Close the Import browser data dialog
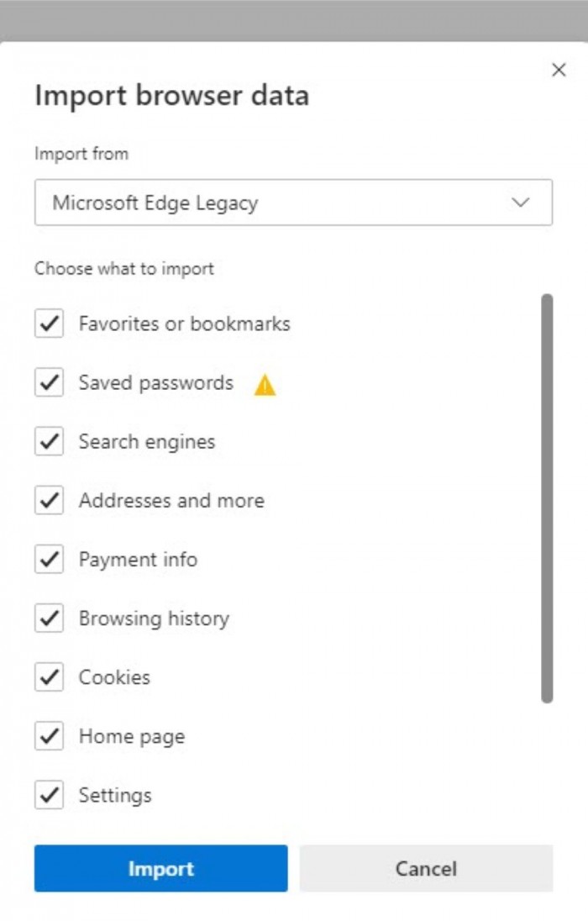 (559, 71)
